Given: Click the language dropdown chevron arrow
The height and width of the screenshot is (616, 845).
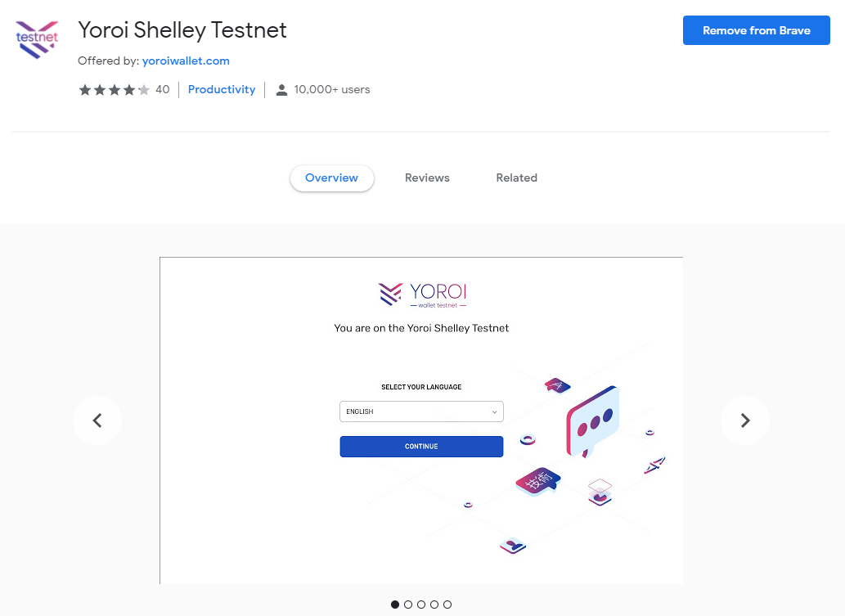Looking at the screenshot, I should 494,411.
